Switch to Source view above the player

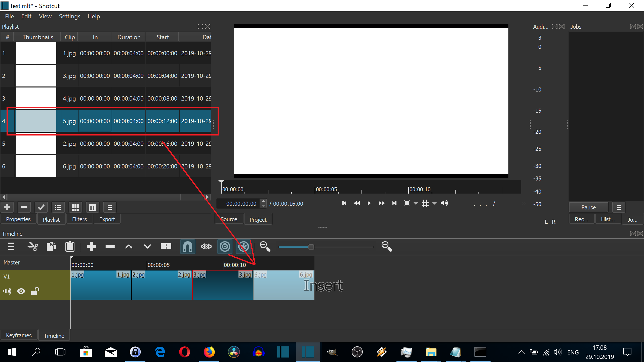click(229, 219)
